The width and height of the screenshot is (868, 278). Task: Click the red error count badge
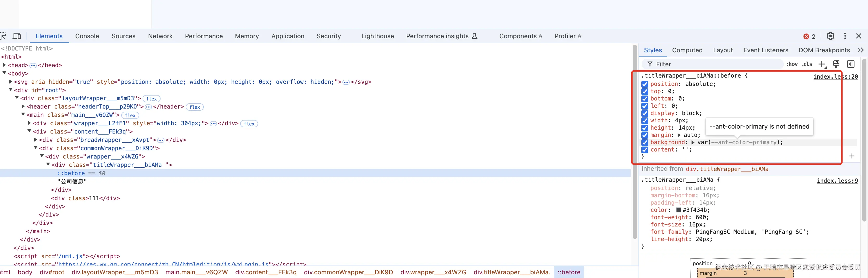pos(809,36)
